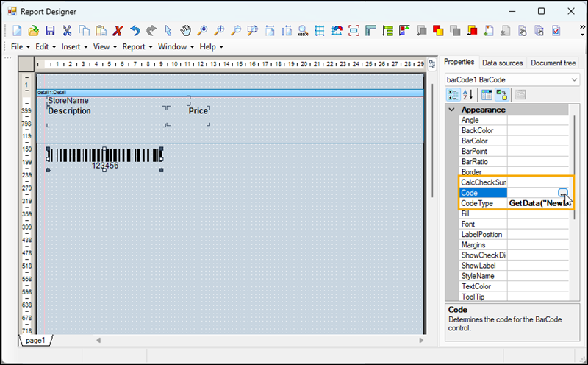The width and height of the screenshot is (588, 365).
Task: Click the Bring to front icon (red over yellow)
Action: point(438,30)
